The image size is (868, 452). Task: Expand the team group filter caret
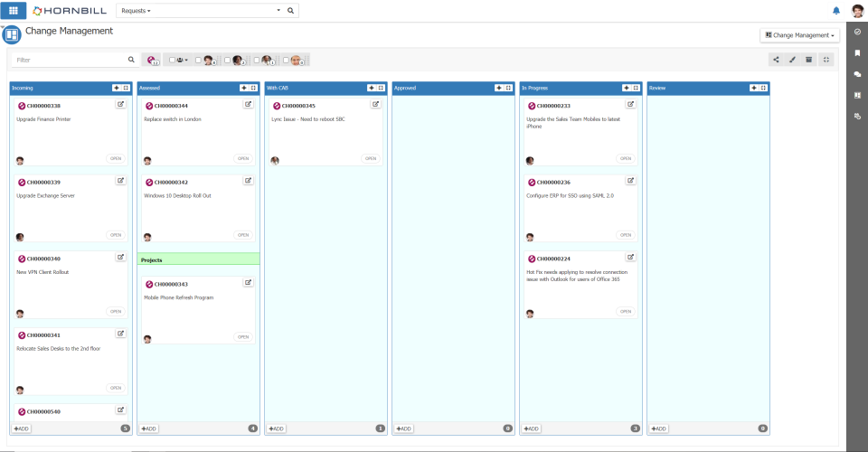pyautogui.click(x=186, y=61)
